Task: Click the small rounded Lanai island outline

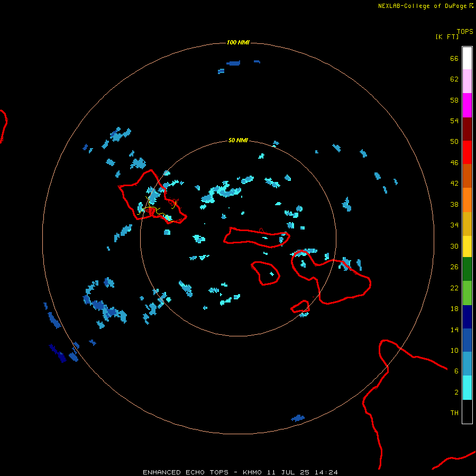Action: tap(266, 273)
